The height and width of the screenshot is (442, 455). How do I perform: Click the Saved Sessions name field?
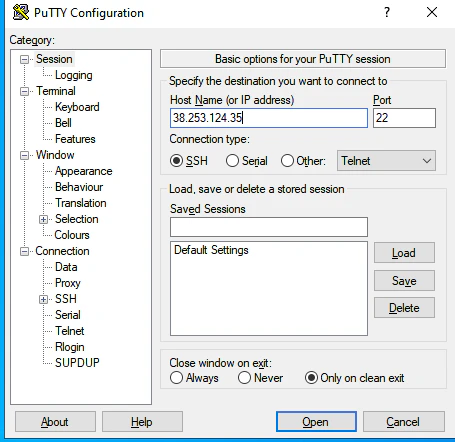point(269,227)
